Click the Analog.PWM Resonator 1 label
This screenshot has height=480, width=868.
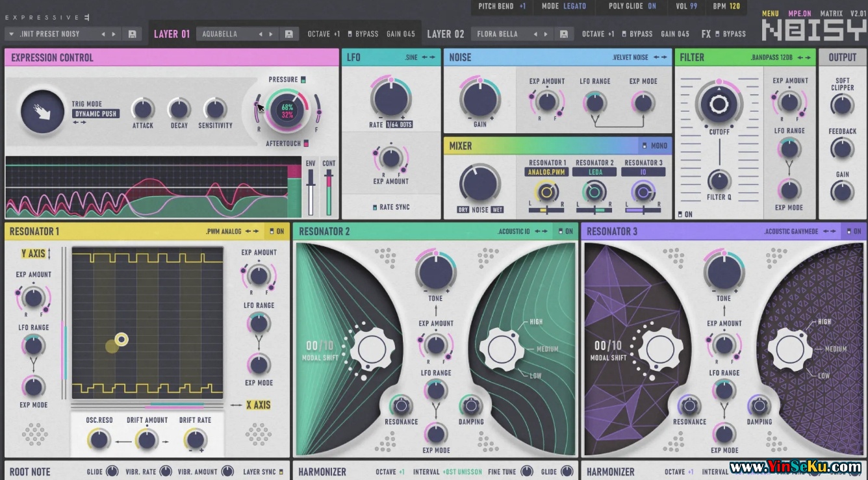click(546, 172)
